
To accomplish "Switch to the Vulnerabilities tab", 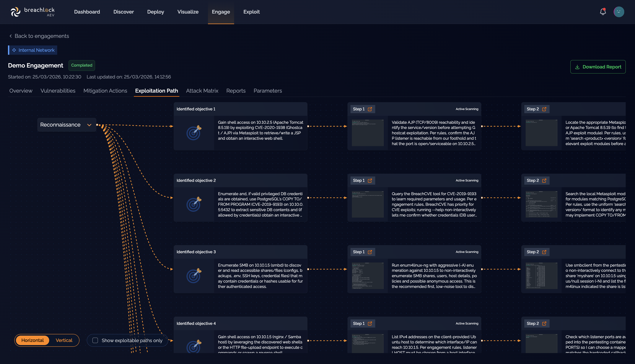I will (x=58, y=91).
